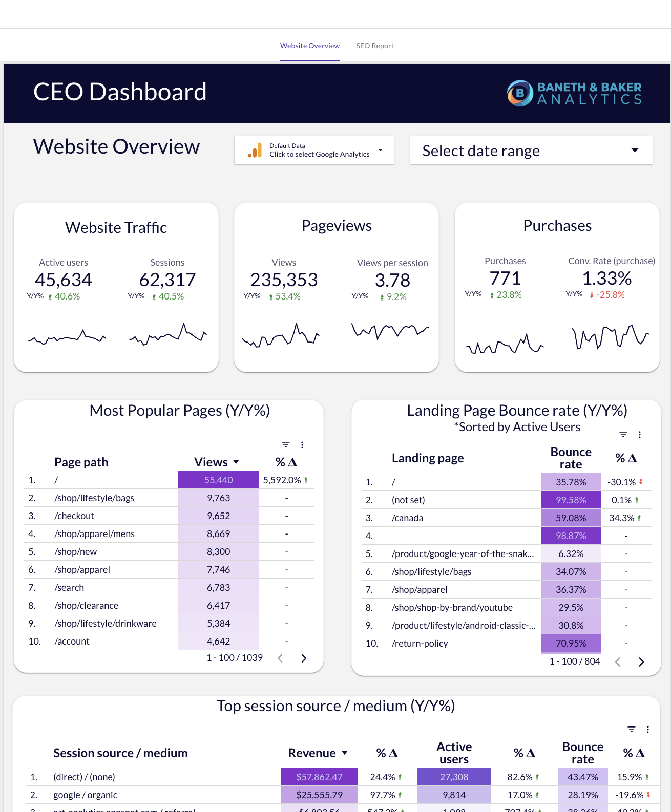Open filter icon on Top session source table
Image resolution: width=671 pixels, height=812 pixels.
[632, 729]
